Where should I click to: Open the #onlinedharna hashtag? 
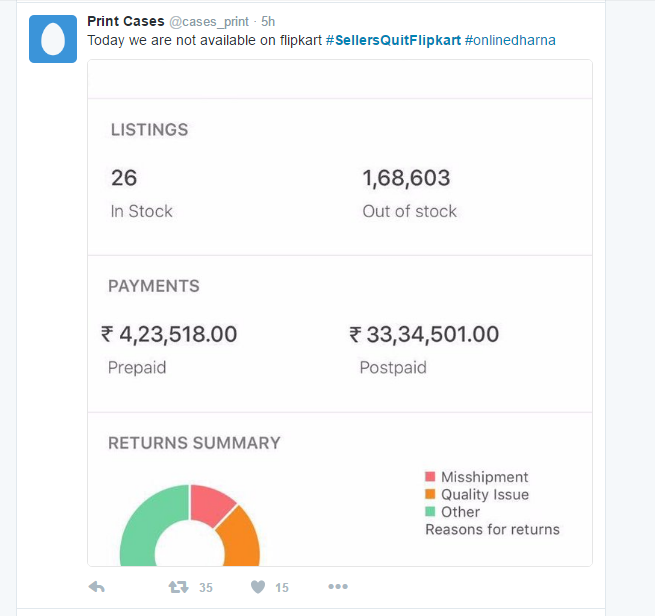[510, 41]
